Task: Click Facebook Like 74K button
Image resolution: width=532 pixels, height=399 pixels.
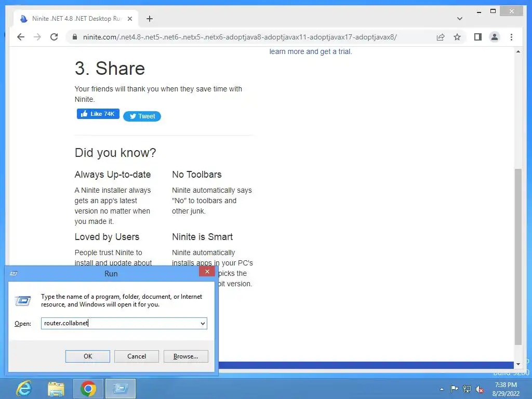Action: pyautogui.click(x=98, y=114)
